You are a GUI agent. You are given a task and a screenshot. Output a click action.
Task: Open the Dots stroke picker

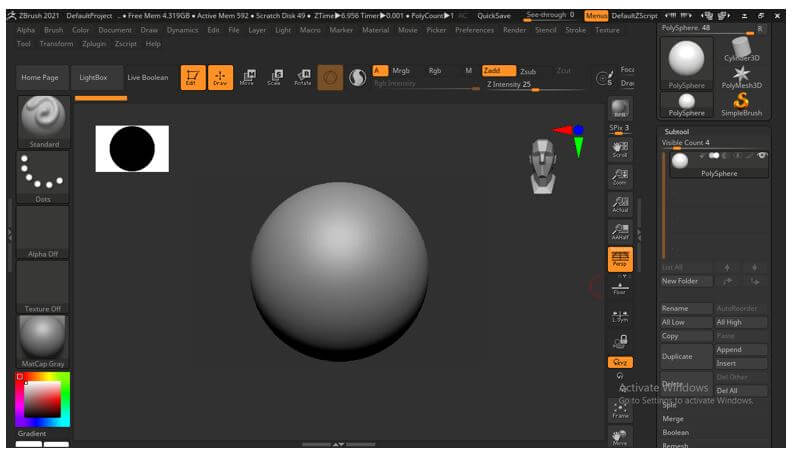[x=43, y=177]
